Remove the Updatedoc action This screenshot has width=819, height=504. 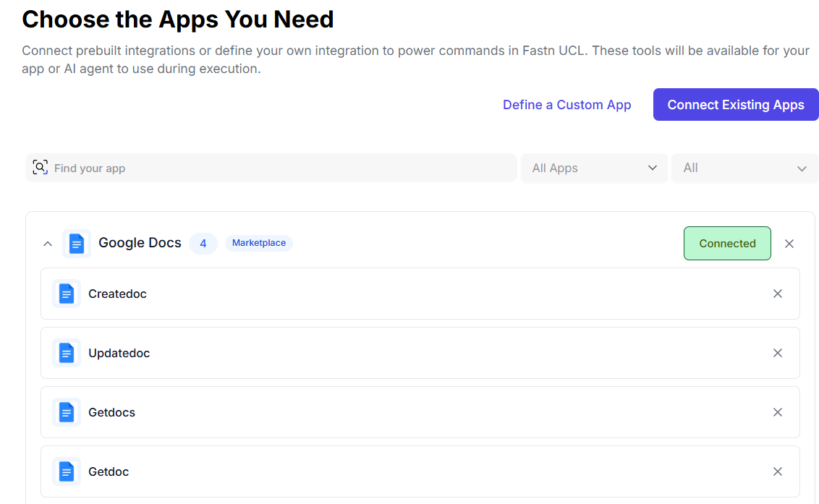coord(778,353)
